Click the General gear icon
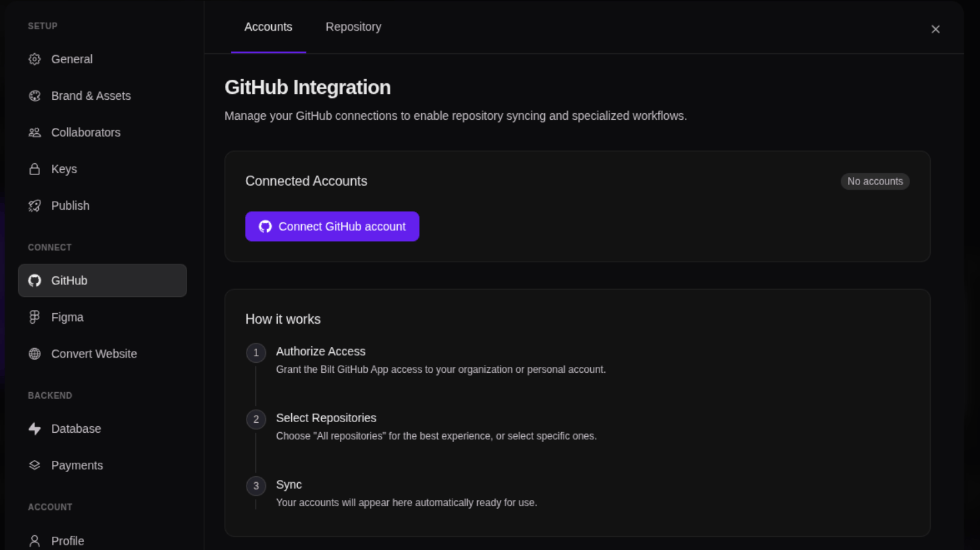The image size is (980, 550). pyautogui.click(x=35, y=59)
